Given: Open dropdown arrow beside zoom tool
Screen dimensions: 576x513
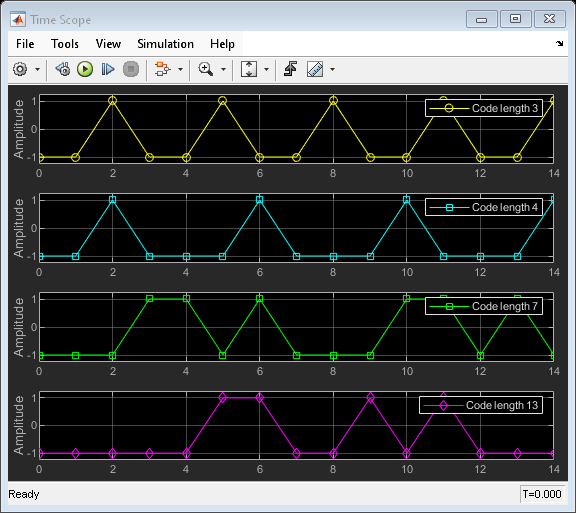Looking at the screenshot, I should click(x=223, y=69).
